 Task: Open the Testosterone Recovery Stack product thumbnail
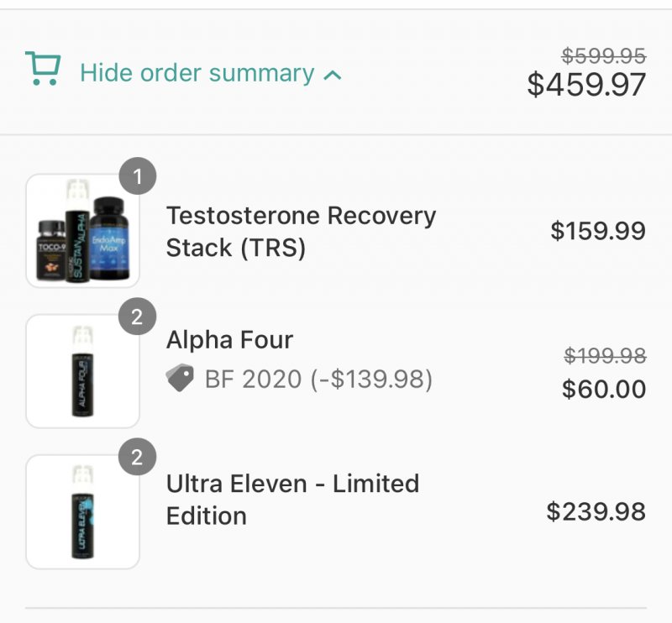[82, 231]
